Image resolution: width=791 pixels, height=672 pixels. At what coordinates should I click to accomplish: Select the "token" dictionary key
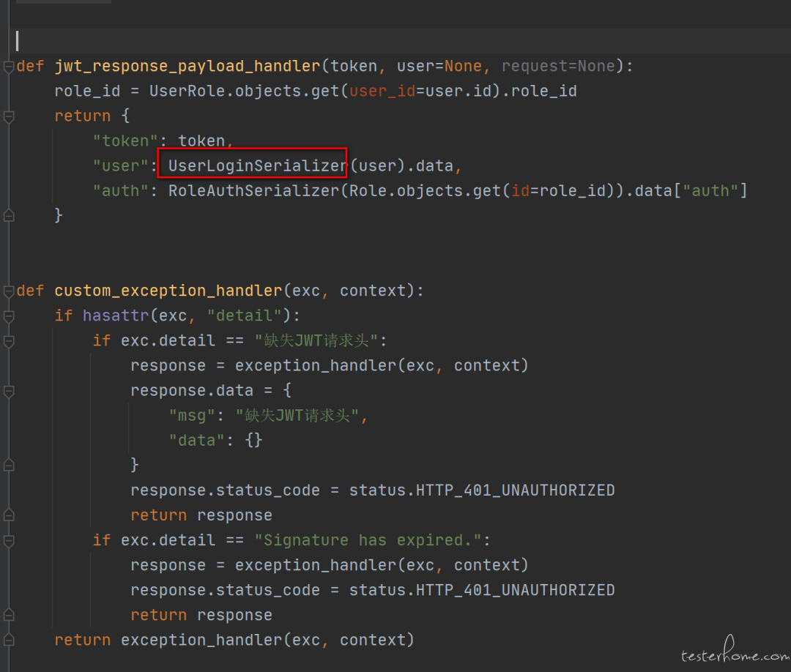[x=125, y=141]
